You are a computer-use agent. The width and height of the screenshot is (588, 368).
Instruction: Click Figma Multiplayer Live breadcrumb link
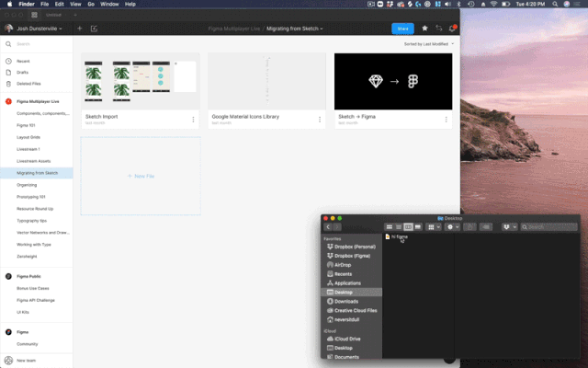point(233,29)
